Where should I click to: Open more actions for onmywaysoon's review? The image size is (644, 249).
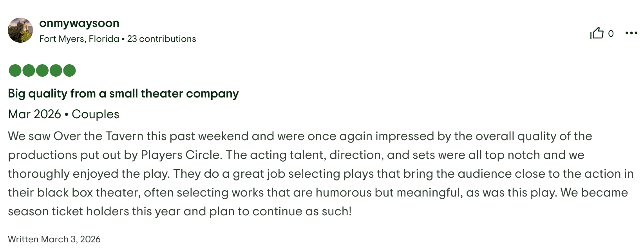coord(631,33)
